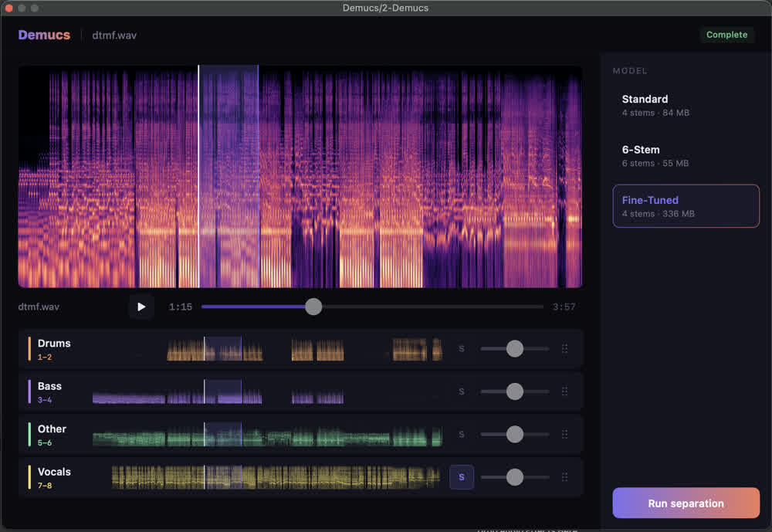Solo the Bass stem
Viewport: 772px width, 532px height.
coord(462,391)
